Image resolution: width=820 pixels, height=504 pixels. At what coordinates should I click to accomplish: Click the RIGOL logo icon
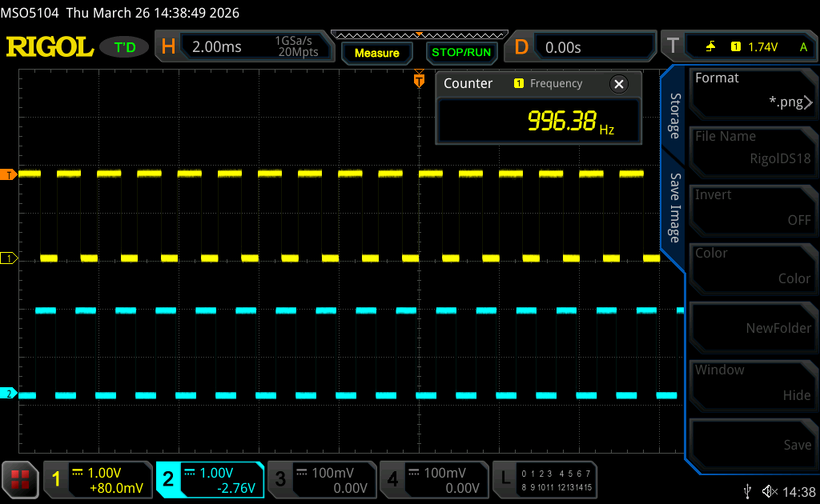(x=50, y=47)
